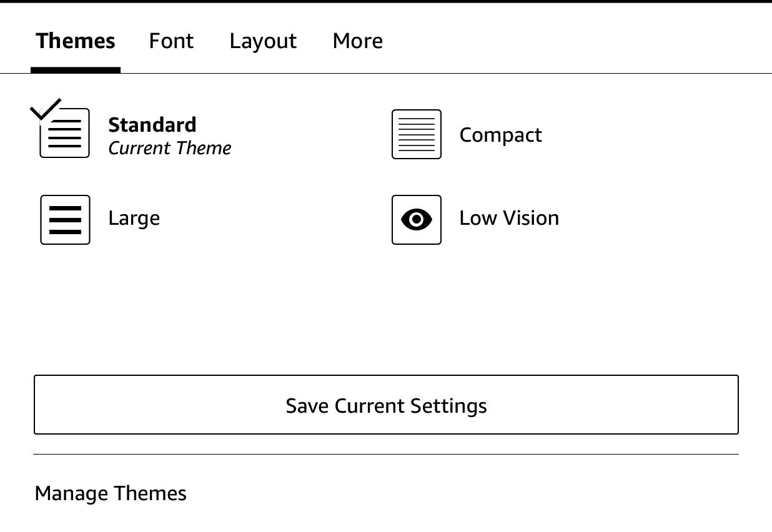Click the underline indicator beneath Themes tab

(x=76, y=71)
